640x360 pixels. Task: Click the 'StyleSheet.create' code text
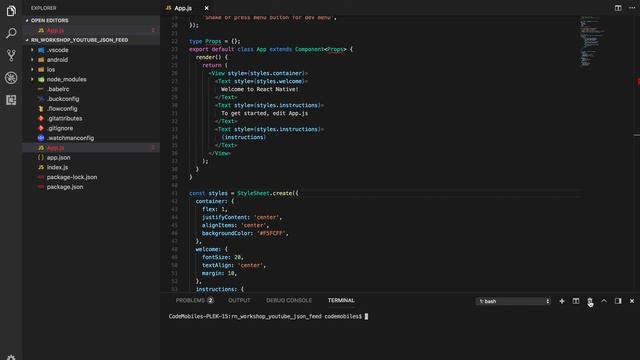[x=266, y=193]
